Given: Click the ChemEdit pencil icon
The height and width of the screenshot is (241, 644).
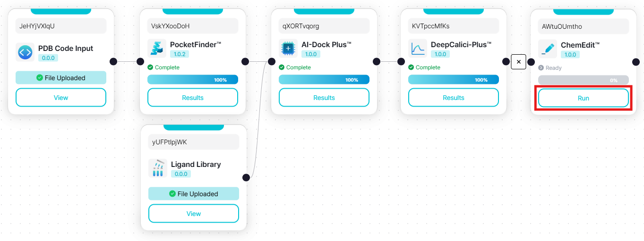Looking at the screenshot, I should [x=548, y=49].
